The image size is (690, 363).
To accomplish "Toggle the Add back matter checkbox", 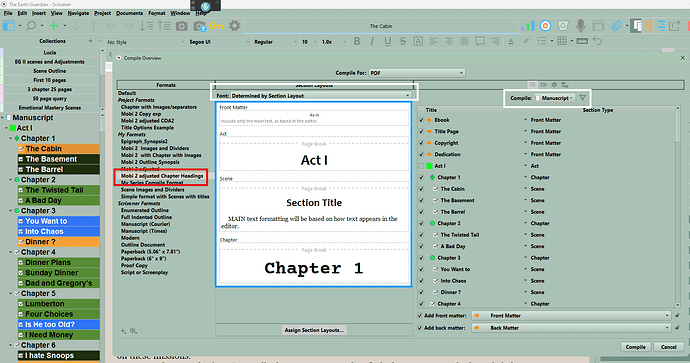I will 420,328.
